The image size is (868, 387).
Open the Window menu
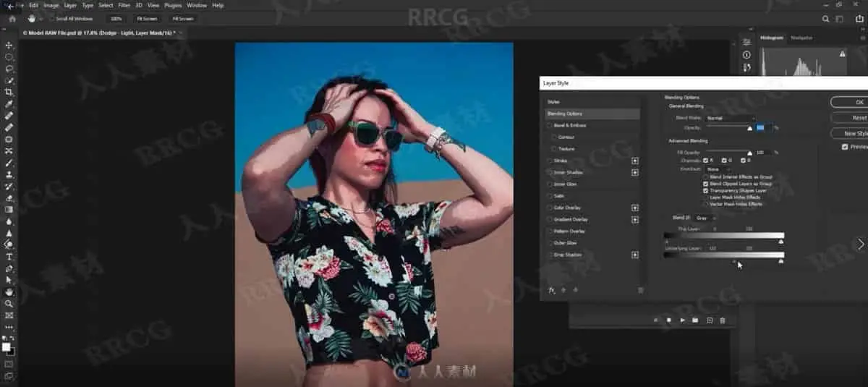pos(197,5)
